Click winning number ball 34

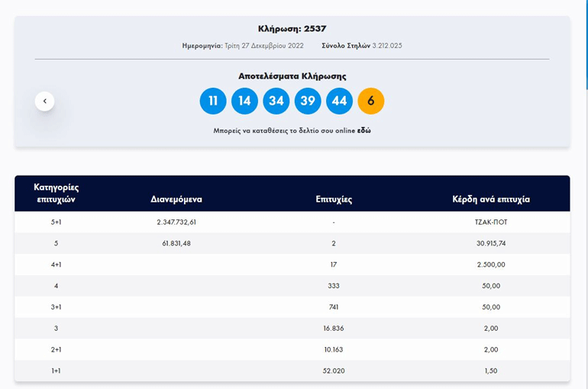tap(276, 101)
